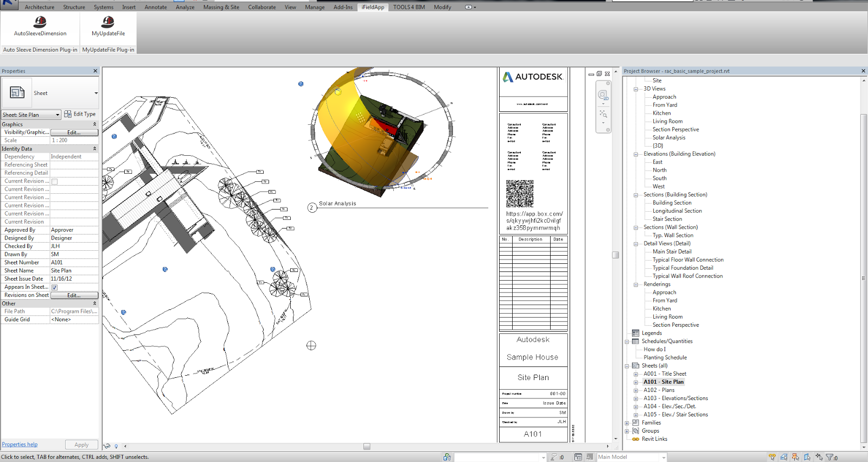Click the Edit Type icon
Viewport: 868px width, 462px height.
tap(68, 114)
